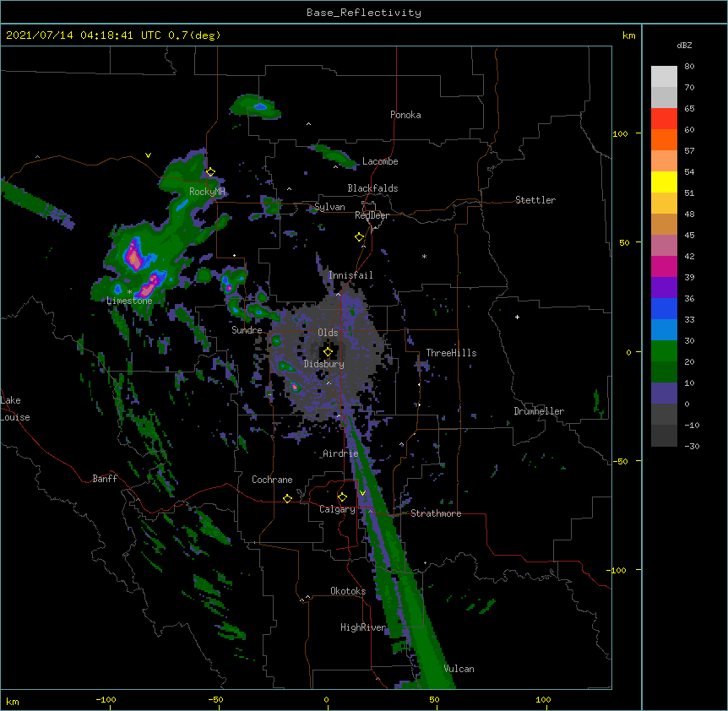Click the Innisfail city label
728x711 pixels.
[350, 275]
